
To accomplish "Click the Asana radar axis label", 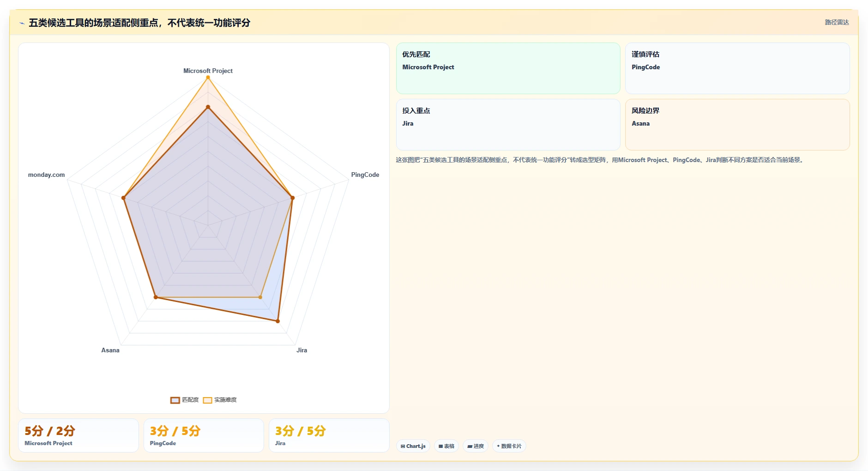I will point(110,350).
